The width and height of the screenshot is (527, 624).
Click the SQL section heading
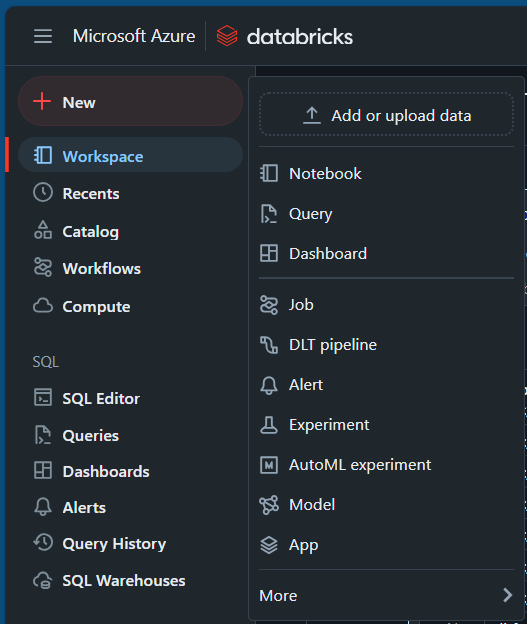tap(46, 362)
